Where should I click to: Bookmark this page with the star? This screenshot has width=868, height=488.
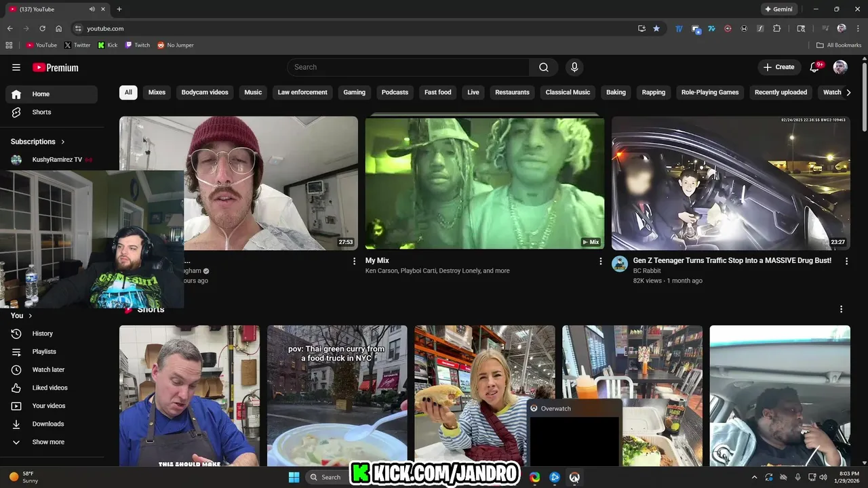point(656,28)
